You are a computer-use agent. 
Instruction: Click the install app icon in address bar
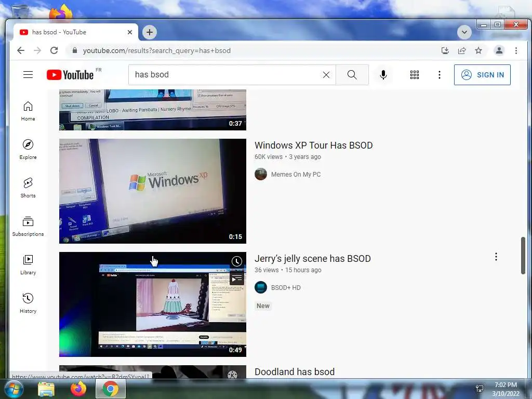click(445, 50)
